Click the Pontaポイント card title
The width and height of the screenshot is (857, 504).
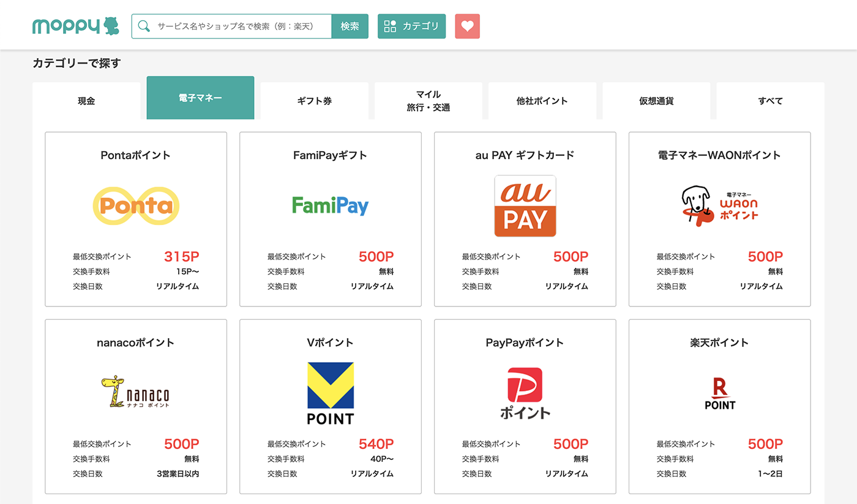pos(136,155)
